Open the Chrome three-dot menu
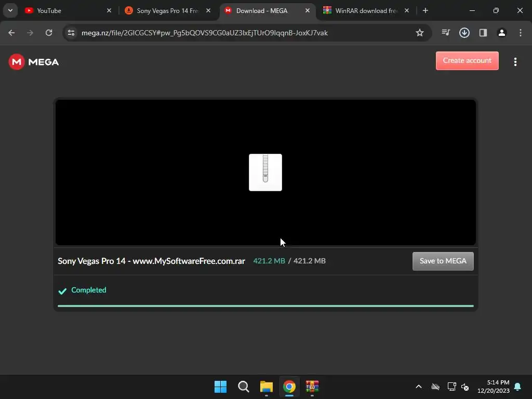This screenshot has height=399, width=532. coord(521,33)
